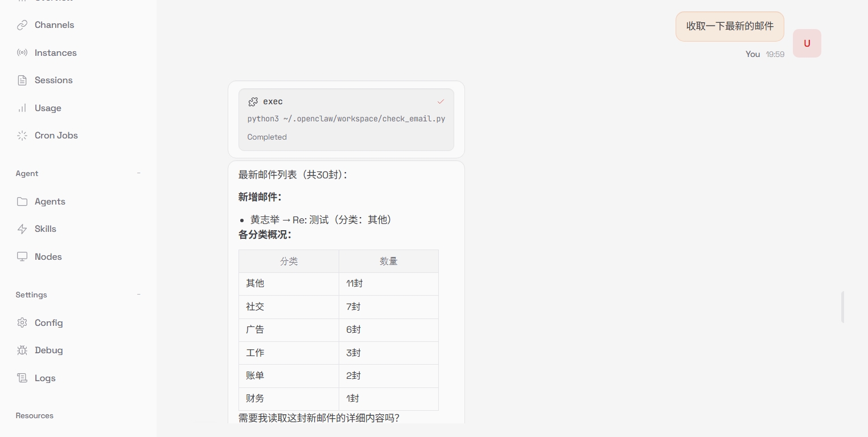Click the user avatar U
Image resolution: width=868 pixels, height=437 pixels.
807,43
